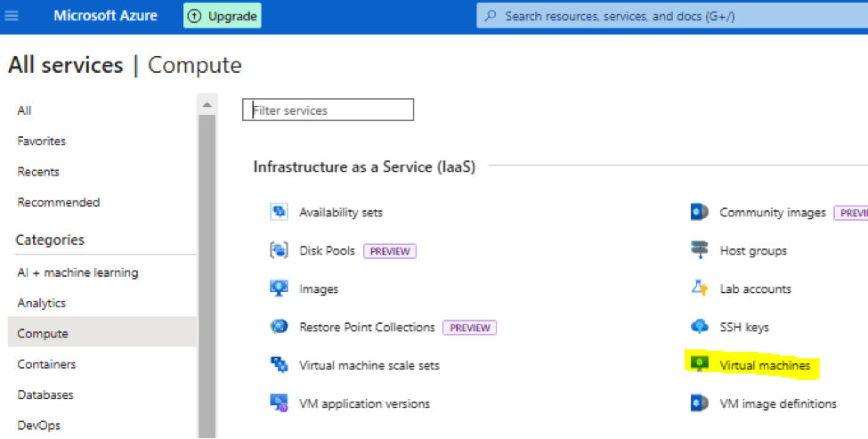Click the Restore Point Collections icon

(x=280, y=327)
